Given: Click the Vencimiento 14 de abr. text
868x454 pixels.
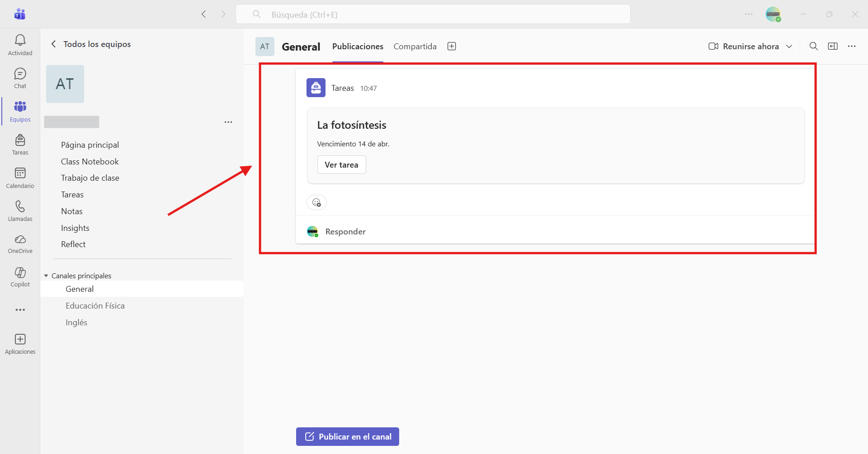Looking at the screenshot, I should tap(353, 144).
